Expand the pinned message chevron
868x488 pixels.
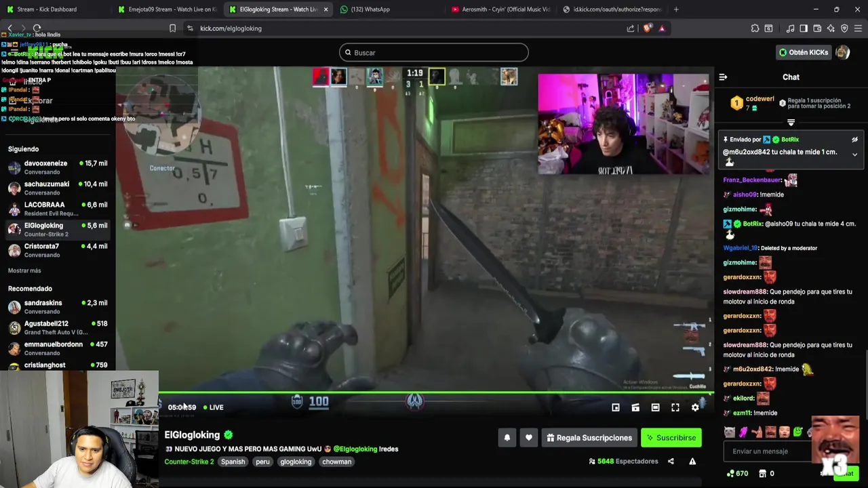(854, 155)
